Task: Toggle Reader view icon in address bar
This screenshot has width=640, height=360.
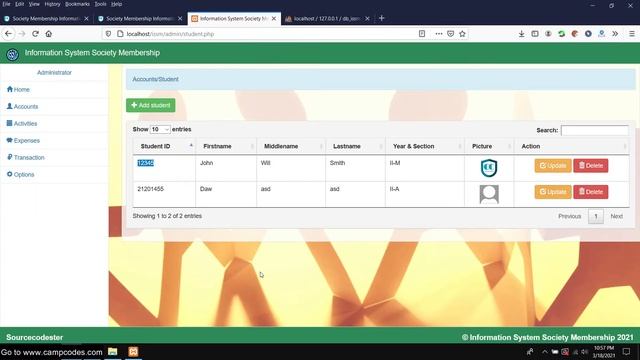Action: point(422,34)
